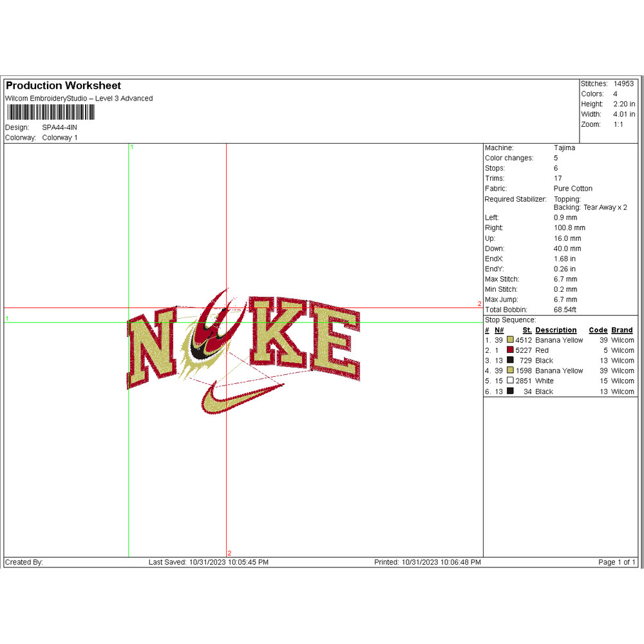Click the Red color swatch in stop sequence
The width and height of the screenshot is (644, 644).
click(510, 350)
